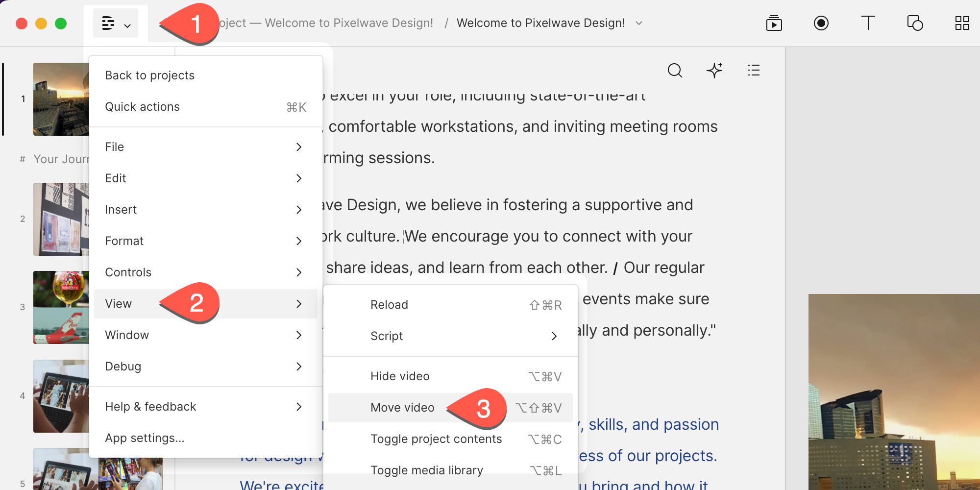Expand the composition name dropdown chevron
This screenshot has height=490, width=980.
coord(639,23)
